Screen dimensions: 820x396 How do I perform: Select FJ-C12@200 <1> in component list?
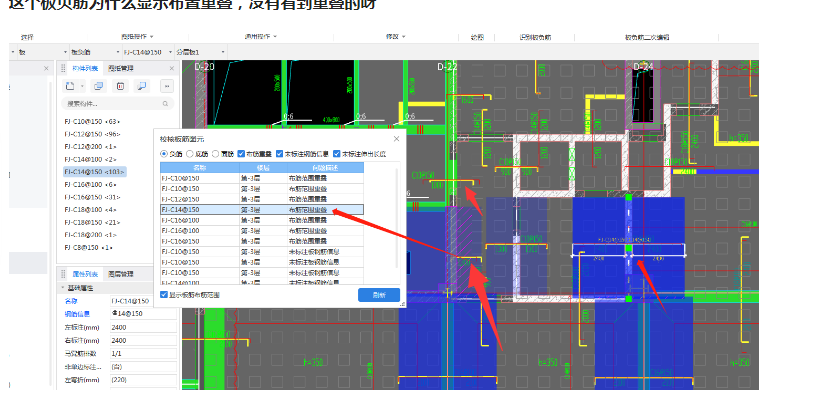(90, 146)
